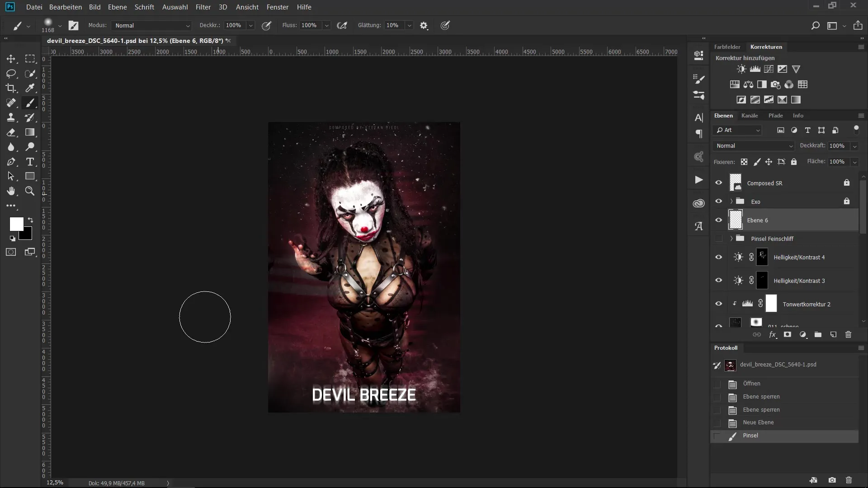Select the Quick Selection tool
Viewport: 868px width, 488px height.
30,74
